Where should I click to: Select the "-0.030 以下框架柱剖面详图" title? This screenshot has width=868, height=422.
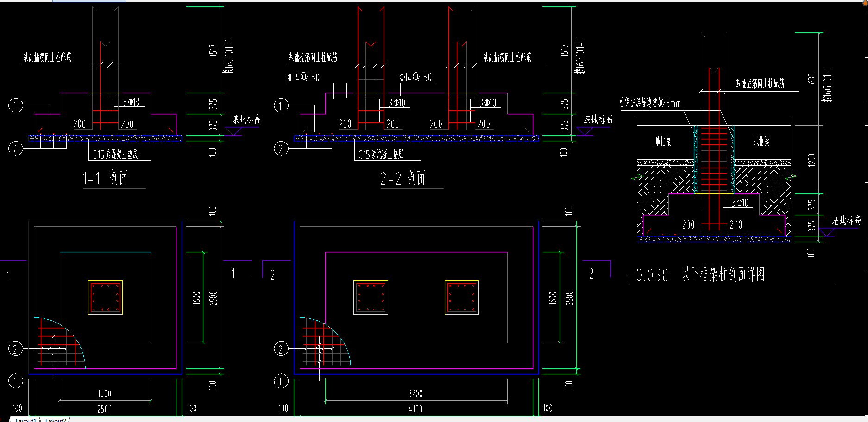[x=697, y=274]
